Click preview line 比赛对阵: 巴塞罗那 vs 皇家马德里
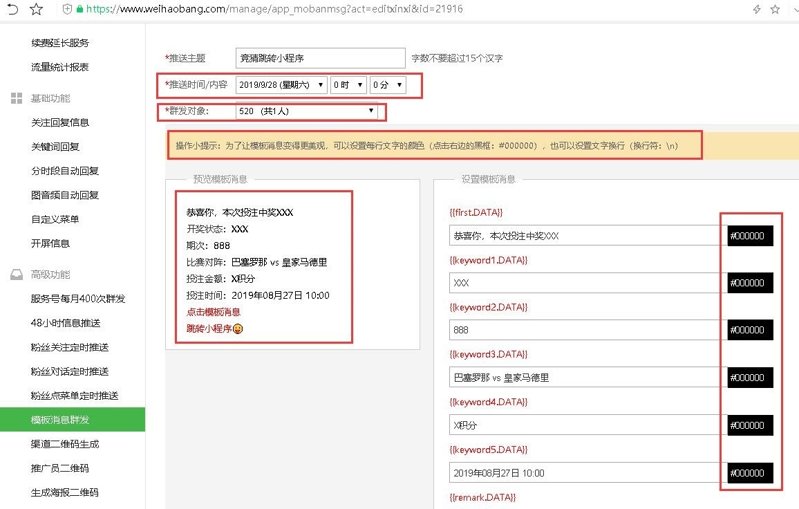This screenshot has width=799, height=509. tap(257, 262)
